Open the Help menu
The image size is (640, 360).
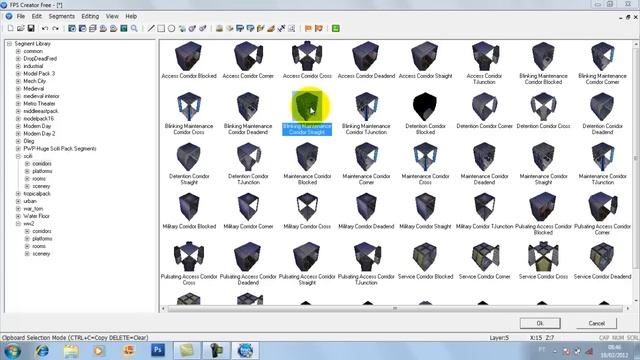(131, 16)
